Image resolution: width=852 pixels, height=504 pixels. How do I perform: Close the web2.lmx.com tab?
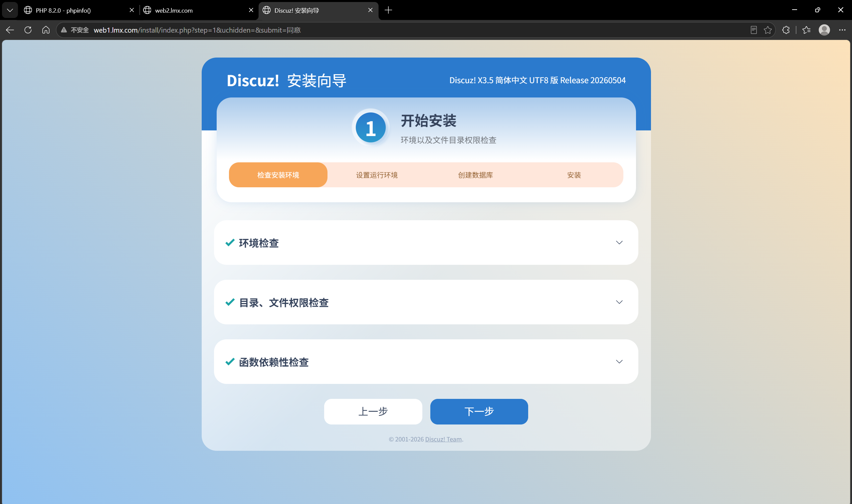click(251, 10)
